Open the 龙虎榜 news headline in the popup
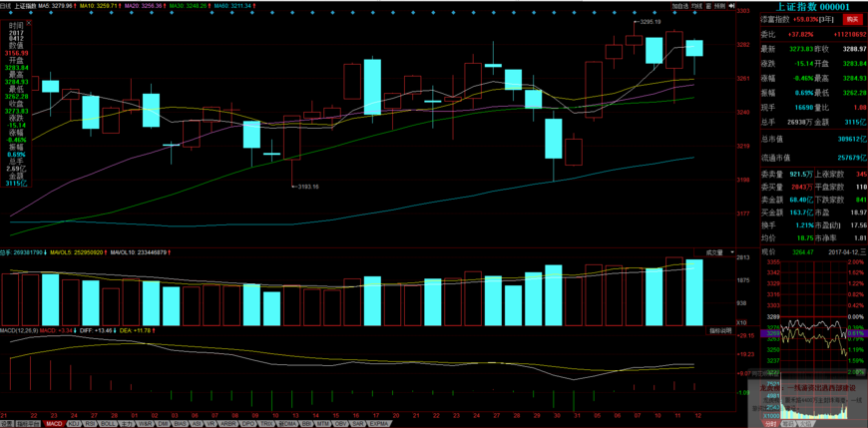This screenshot has height=428, width=868. (808, 387)
